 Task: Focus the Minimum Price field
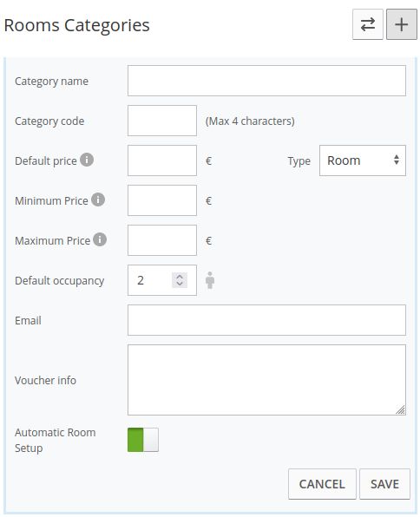162,200
